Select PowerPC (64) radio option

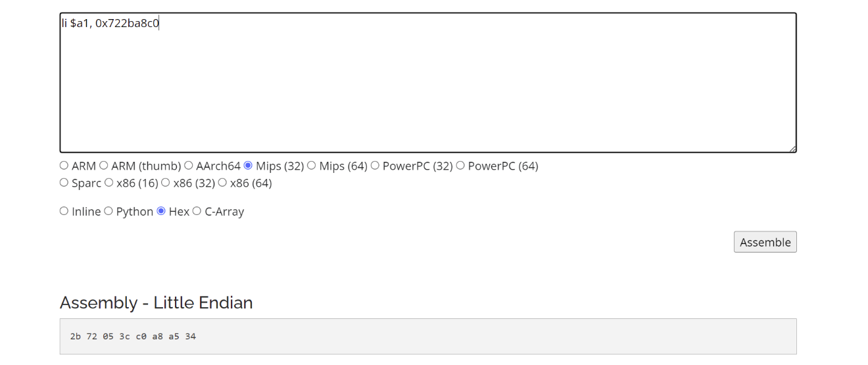tap(460, 166)
